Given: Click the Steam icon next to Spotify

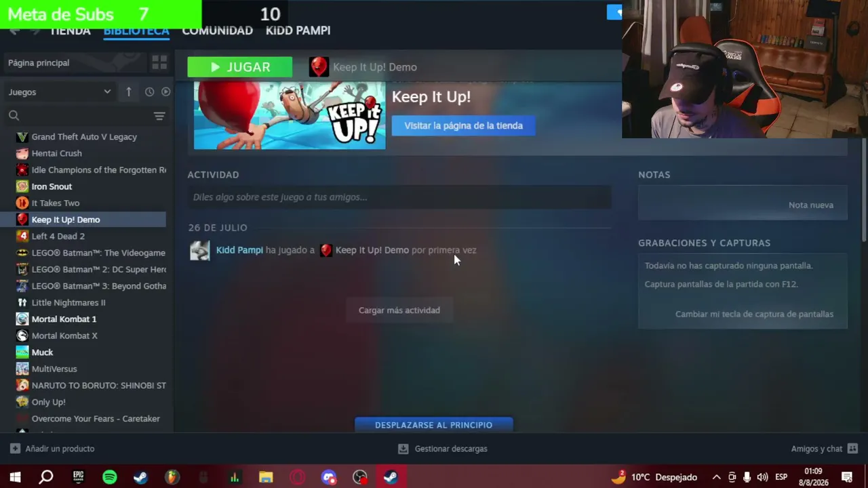Looking at the screenshot, I should coord(140,477).
